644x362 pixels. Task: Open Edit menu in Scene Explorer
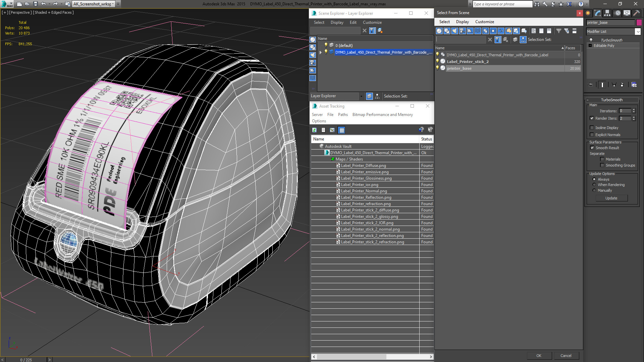click(x=353, y=22)
